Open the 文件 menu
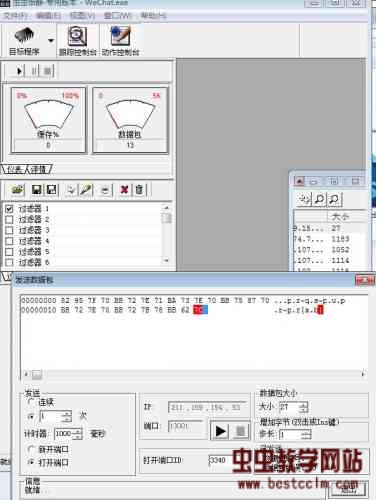376x500 pixels. point(15,16)
